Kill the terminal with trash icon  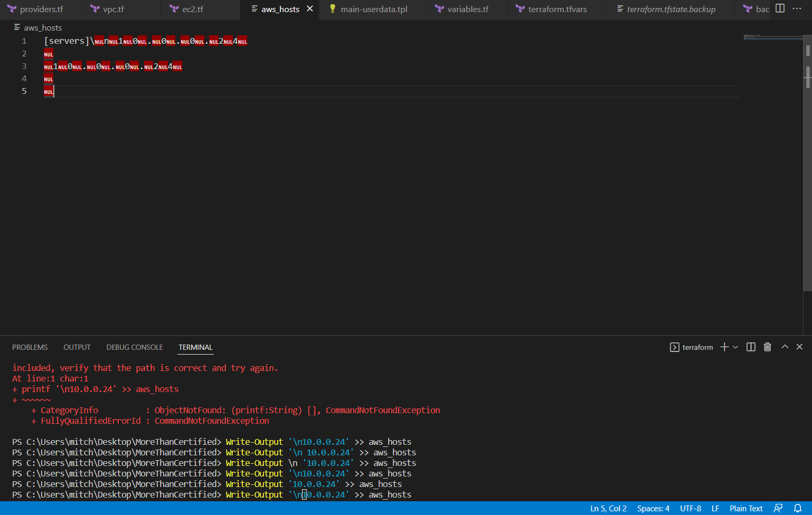[768, 347]
